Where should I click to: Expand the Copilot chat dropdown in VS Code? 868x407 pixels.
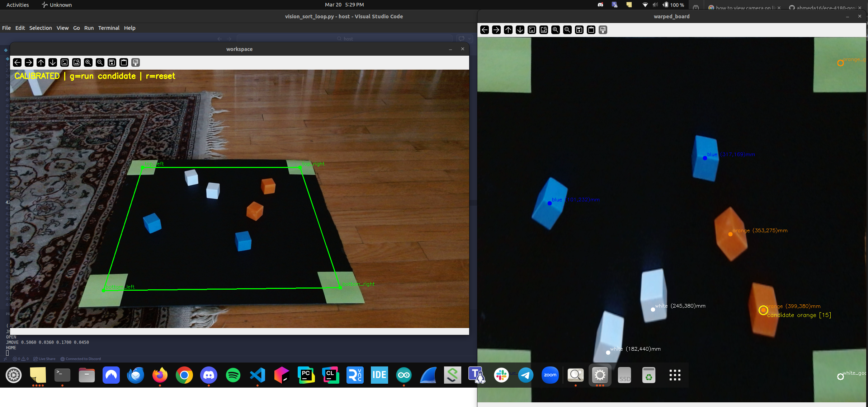tap(470, 39)
